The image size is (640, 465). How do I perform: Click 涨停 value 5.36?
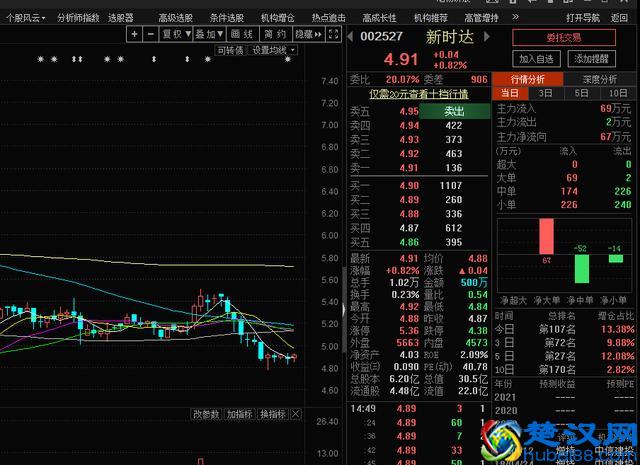coord(409,331)
